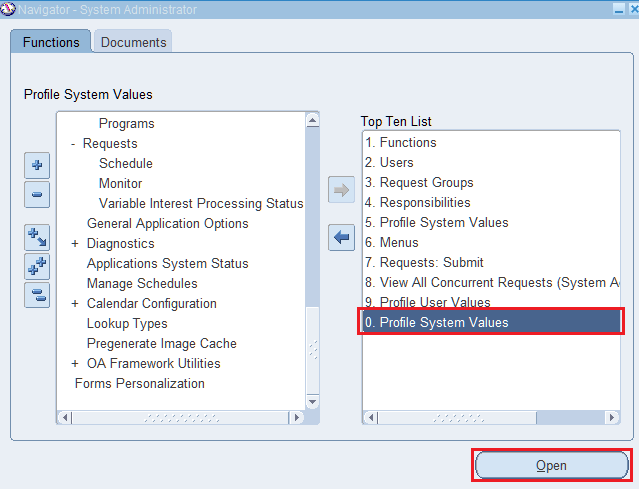Expand the Diagnostics tree node
The height and width of the screenshot is (489, 639).
75,244
